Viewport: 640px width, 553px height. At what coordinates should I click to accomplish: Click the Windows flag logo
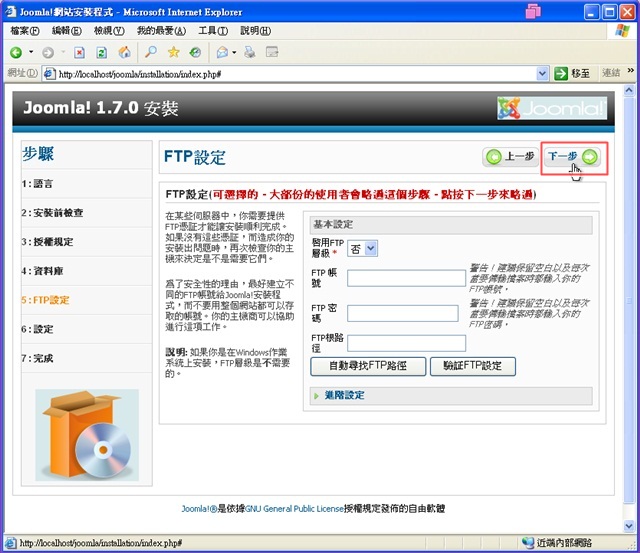[622, 31]
